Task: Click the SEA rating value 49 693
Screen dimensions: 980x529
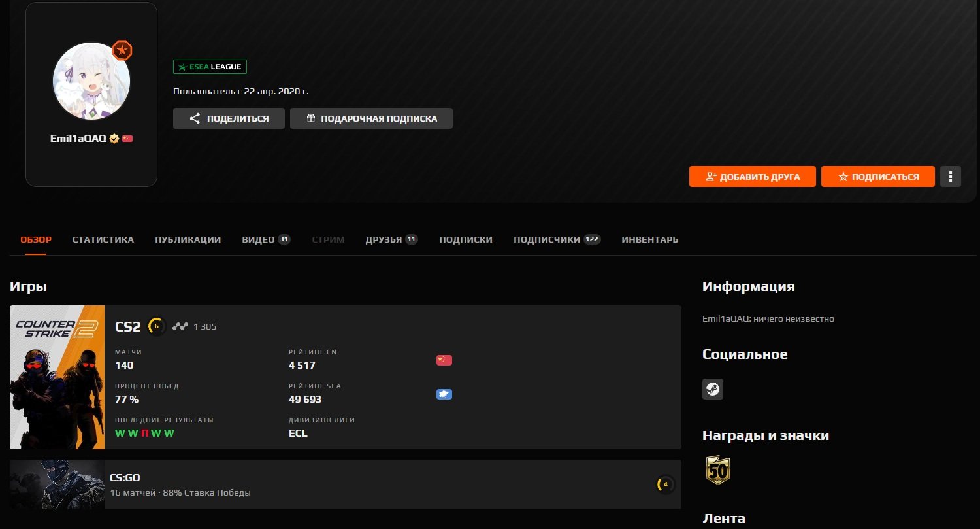Action: (305, 399)
